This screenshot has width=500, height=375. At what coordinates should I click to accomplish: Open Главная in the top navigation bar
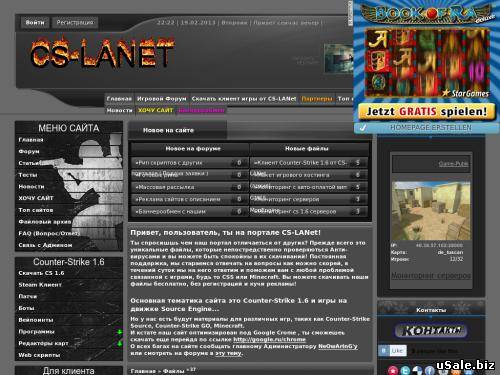[x=119, y=99]
